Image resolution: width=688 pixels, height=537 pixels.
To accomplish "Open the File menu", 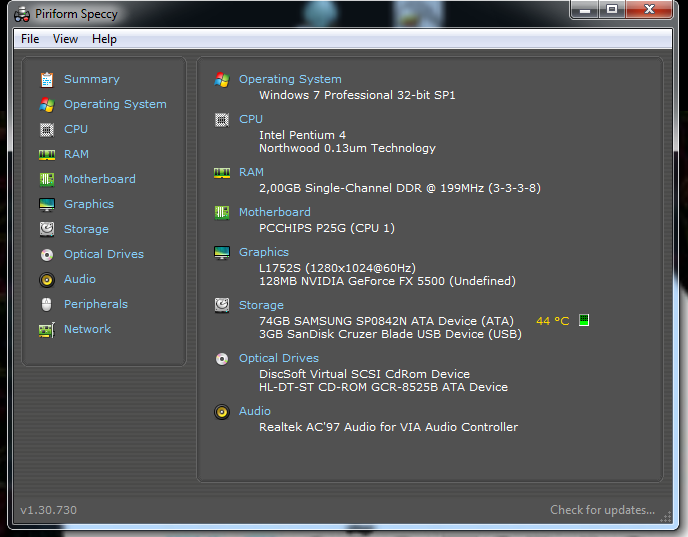I will pos(30,39).
